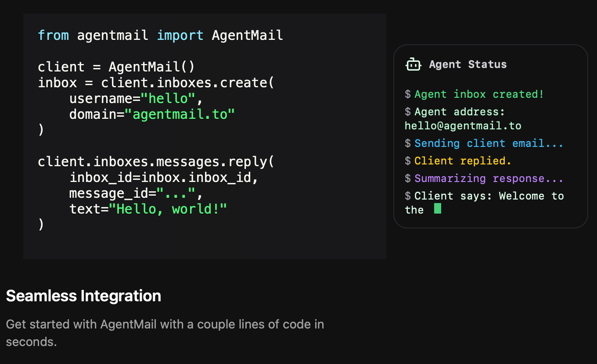
Task: Click the Seamless Integration heading
Action: point(83,296)
